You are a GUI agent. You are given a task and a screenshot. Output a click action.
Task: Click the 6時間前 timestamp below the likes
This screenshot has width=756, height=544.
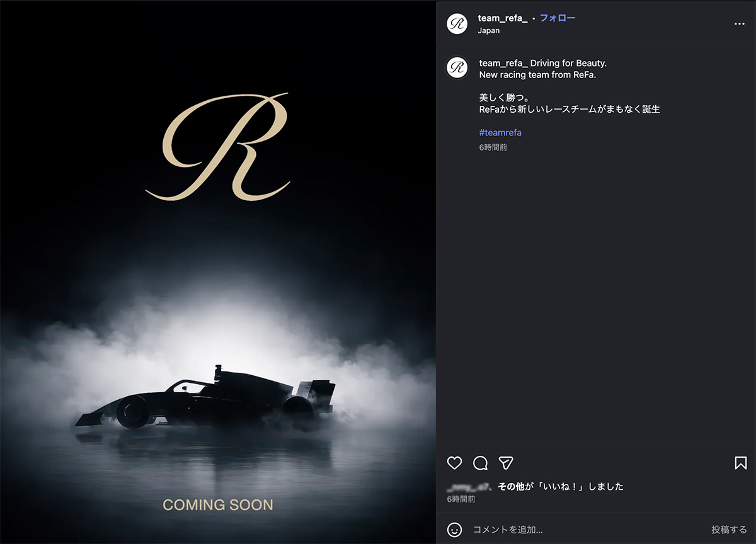(461, 499)
